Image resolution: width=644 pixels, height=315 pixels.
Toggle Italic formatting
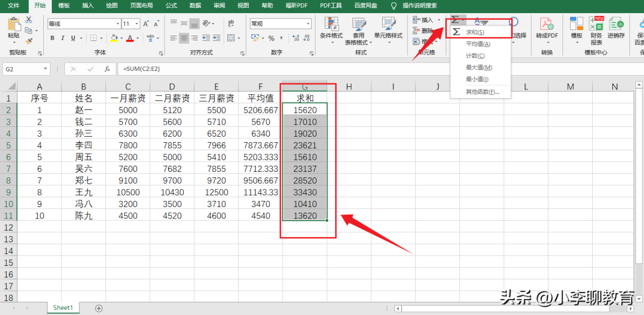(62, 38)
